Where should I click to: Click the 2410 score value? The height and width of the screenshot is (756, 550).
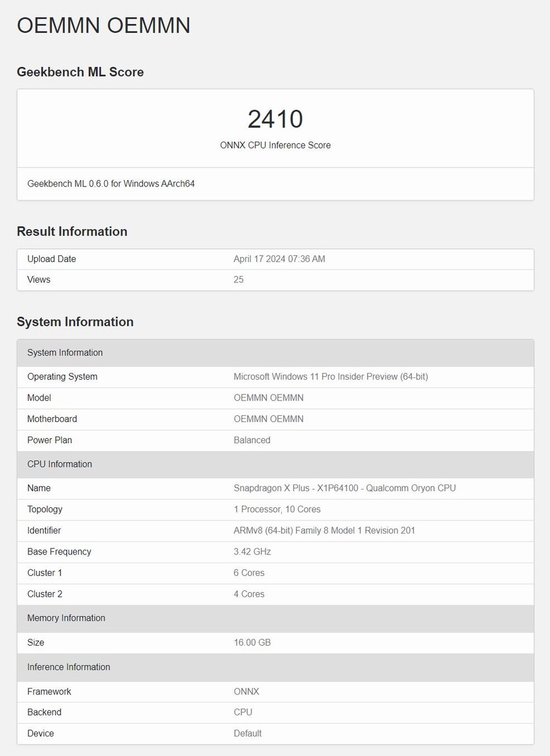point(275,119)
